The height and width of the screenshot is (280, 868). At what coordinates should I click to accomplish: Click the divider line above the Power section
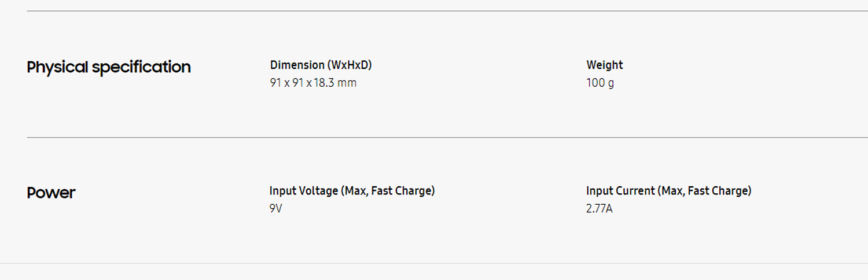(x=447, y=137)
